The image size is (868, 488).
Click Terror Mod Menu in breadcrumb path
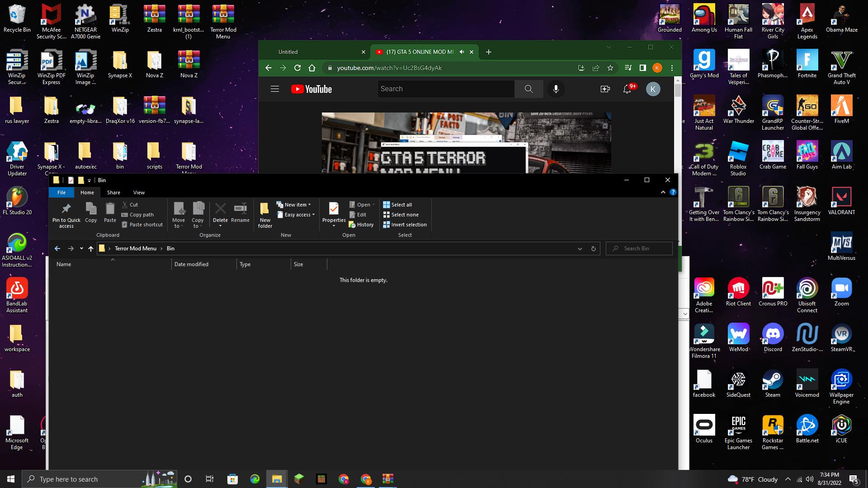tap(135, 249)
